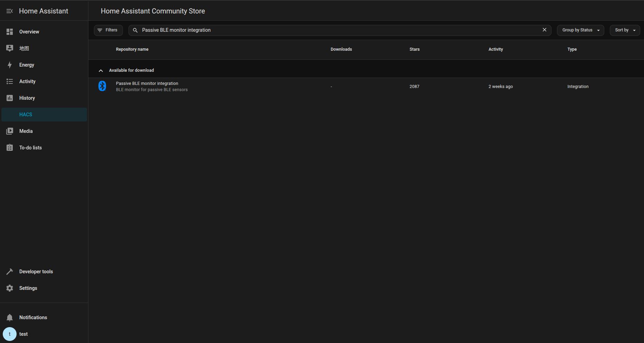Click the Overview dashboard icon
This screenshot has width=644, height=343.
click(10, 32)
